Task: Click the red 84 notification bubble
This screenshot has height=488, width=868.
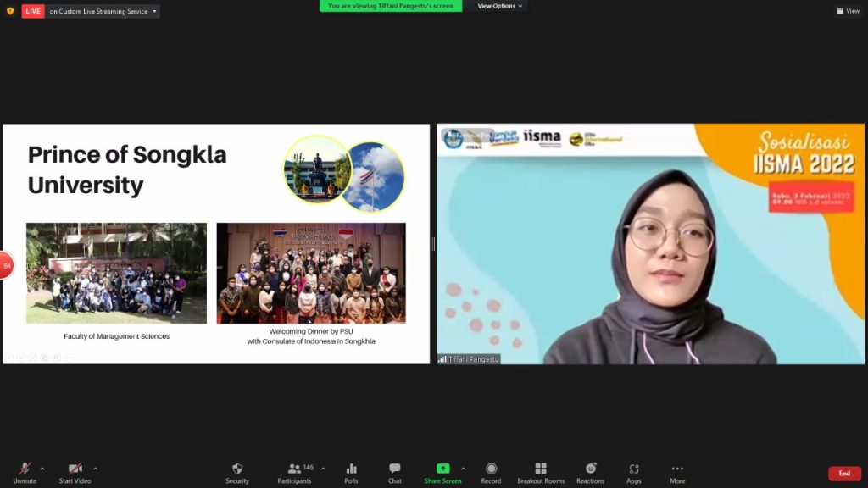Action: (x=7, y=265)
